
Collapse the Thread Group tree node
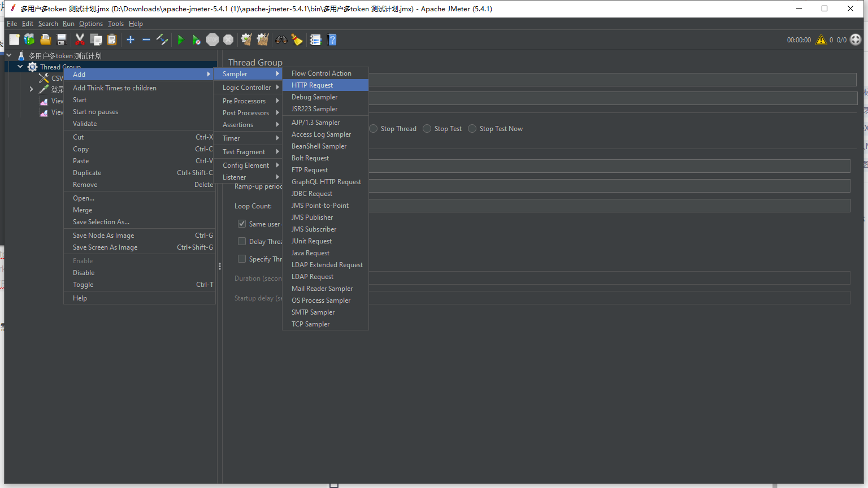click(x=20, y=67)
